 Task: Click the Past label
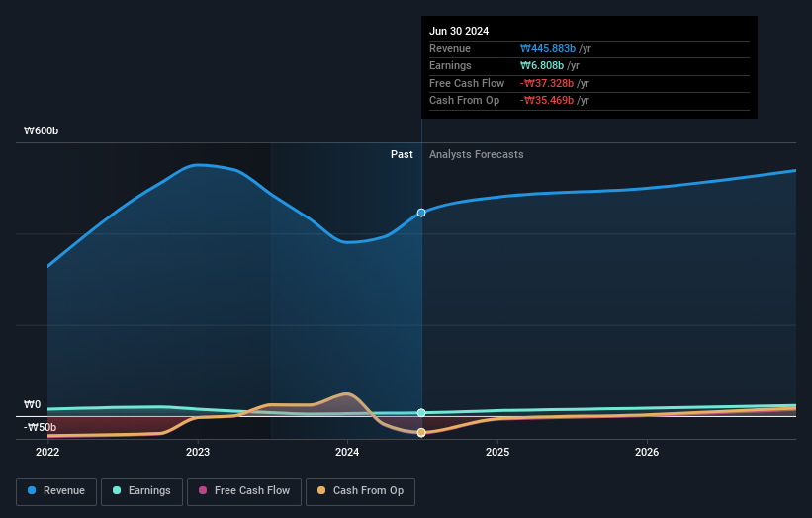[x=402, y=155]
